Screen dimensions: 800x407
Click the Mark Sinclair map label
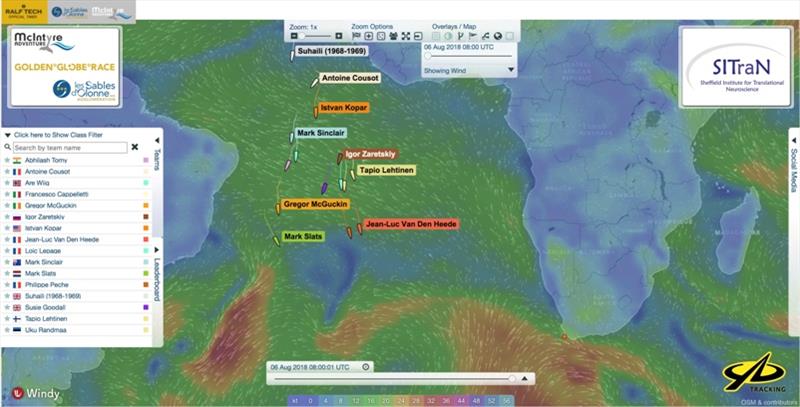coord(321,133)
